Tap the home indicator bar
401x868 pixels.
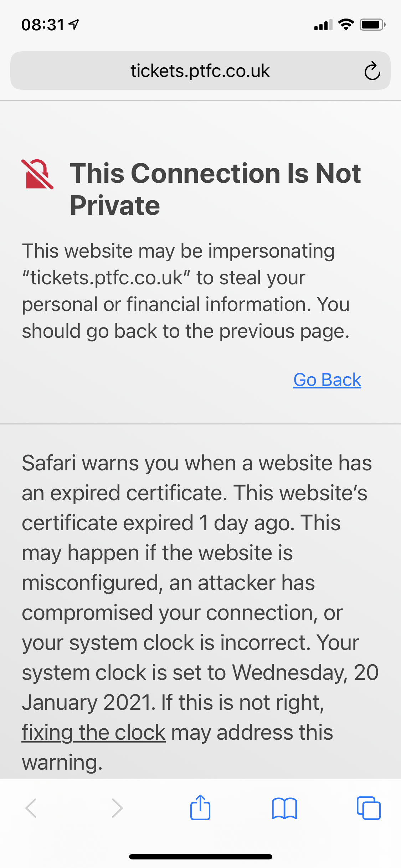[x=200, y=857]
